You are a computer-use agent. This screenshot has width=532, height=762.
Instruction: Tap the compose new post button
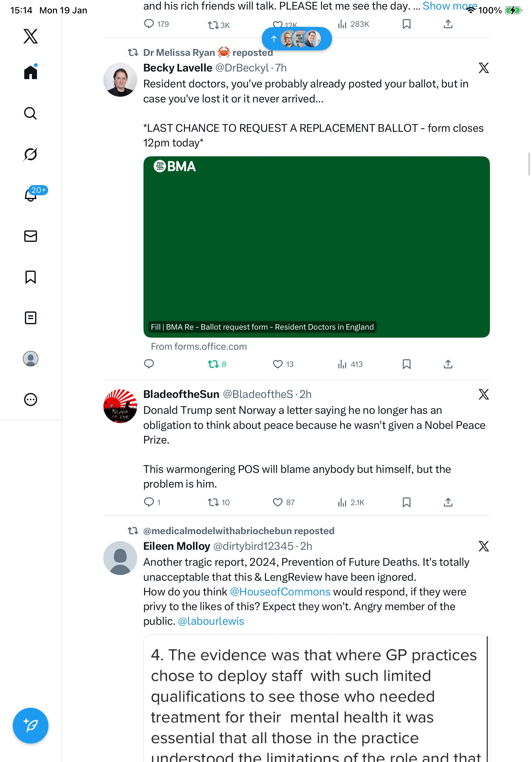pyautogui.click(x=31, y=726)
